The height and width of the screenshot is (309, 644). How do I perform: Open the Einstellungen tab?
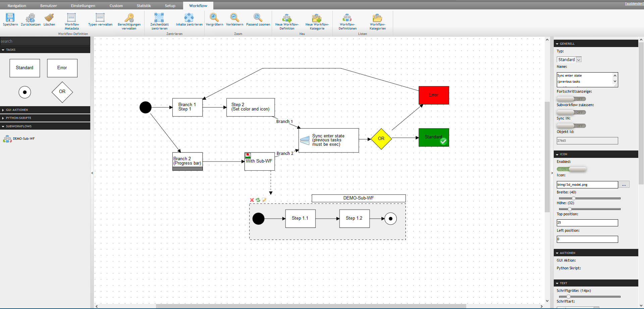(83, 6)
